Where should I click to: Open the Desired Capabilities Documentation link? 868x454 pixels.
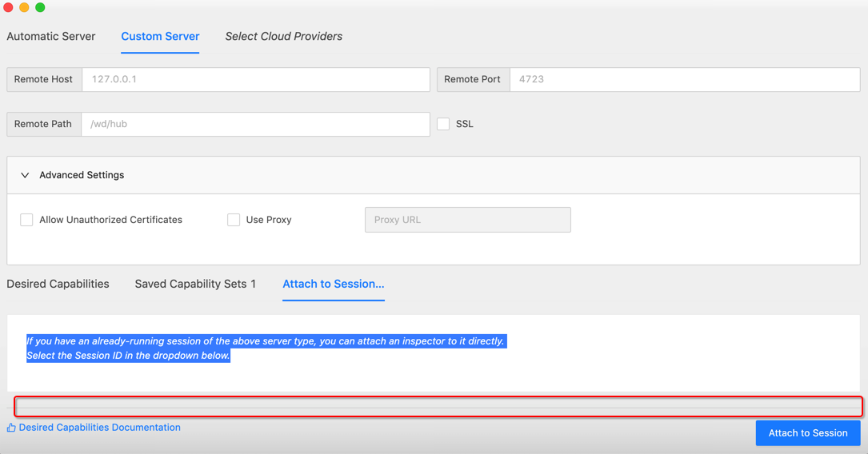[x=100, y=428]
